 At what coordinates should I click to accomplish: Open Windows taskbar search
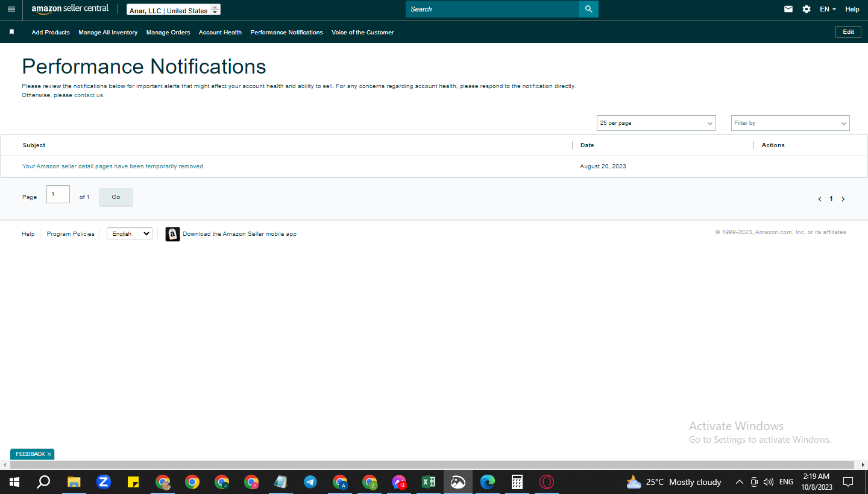pos(43,482)
